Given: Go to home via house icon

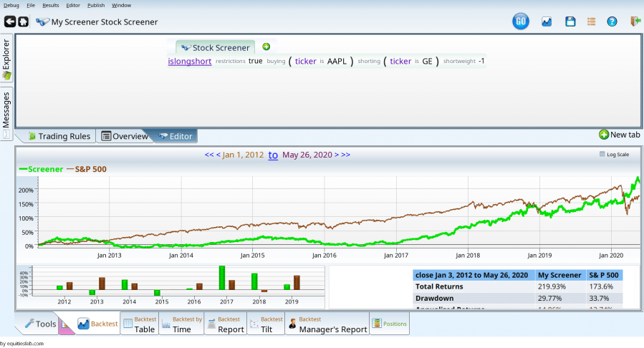Looking at the screenshot, I should 24,21.
